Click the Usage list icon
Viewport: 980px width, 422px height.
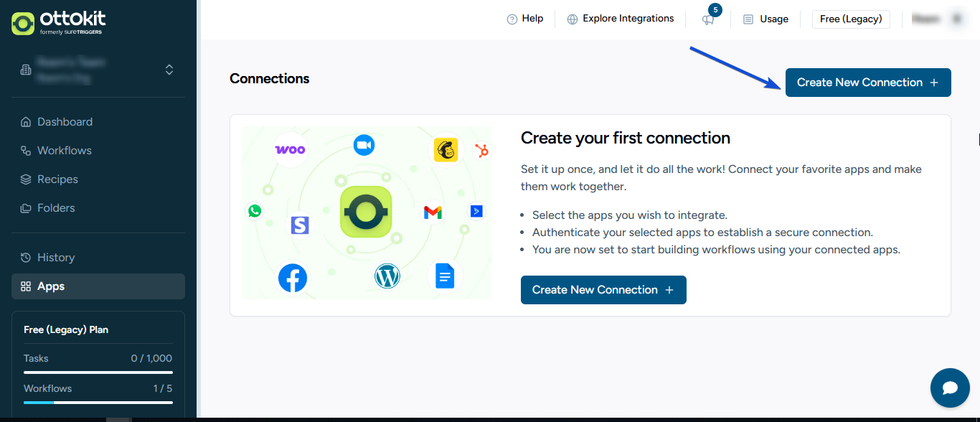pyautogui.click(x=748, y=19)
